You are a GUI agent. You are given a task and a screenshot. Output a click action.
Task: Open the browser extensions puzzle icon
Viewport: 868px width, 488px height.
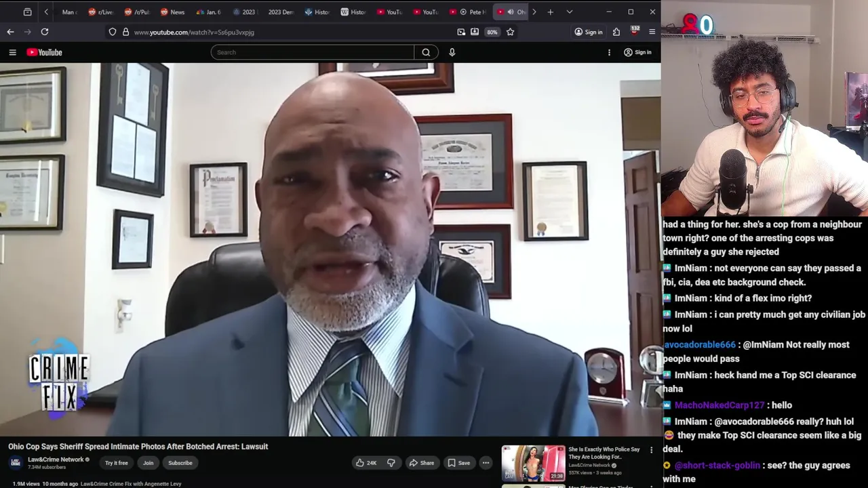pyautogui.click(x=616, y=32)
